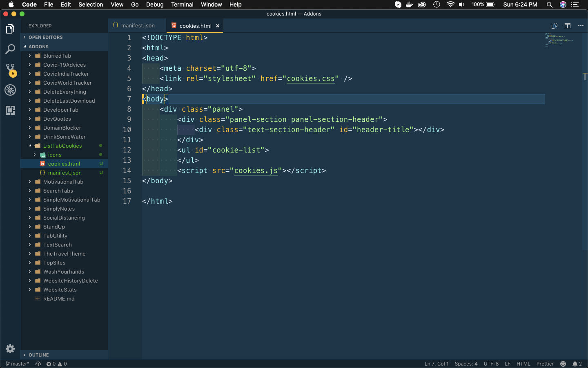This screenshot has height=368, width=588.
Task: Expand the BlurredTab folder
Action: pyautogui.click(x=64, y=56)
